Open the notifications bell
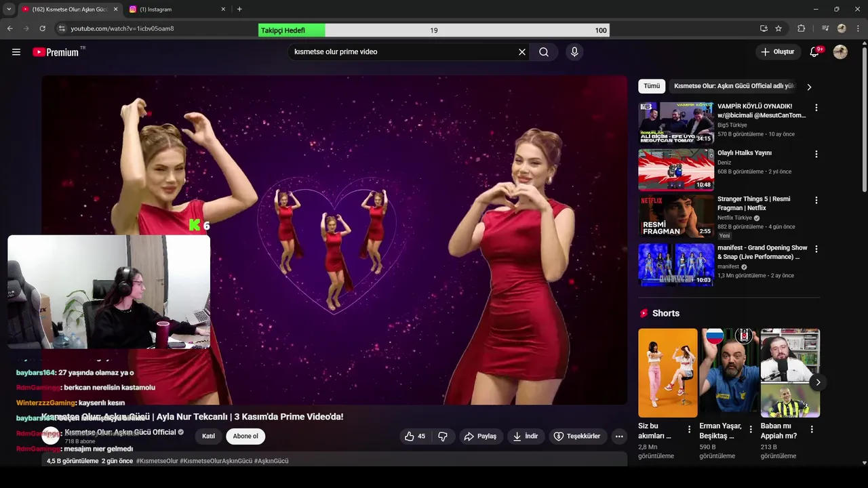The image size is (868, 488). pyautogui.click(x=814, y=52)
